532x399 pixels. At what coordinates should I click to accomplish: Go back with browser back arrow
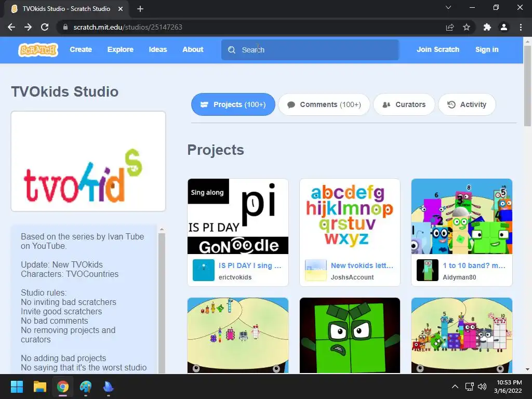pyautogui.click(x=11, y=27)
